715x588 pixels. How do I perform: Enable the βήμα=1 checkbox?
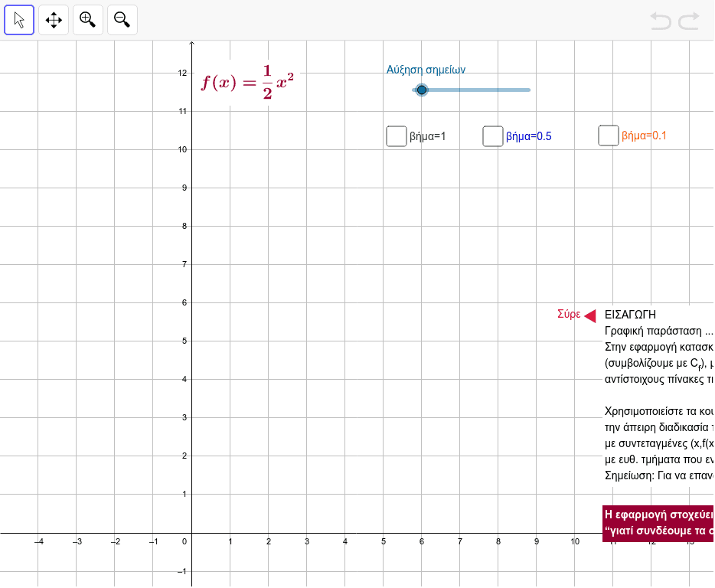pyautogui.click(x=397, y=136)
